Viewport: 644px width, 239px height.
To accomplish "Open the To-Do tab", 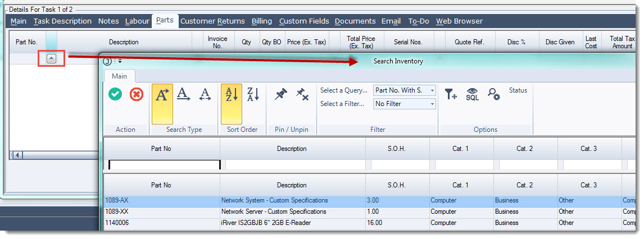I will (419, 21).
